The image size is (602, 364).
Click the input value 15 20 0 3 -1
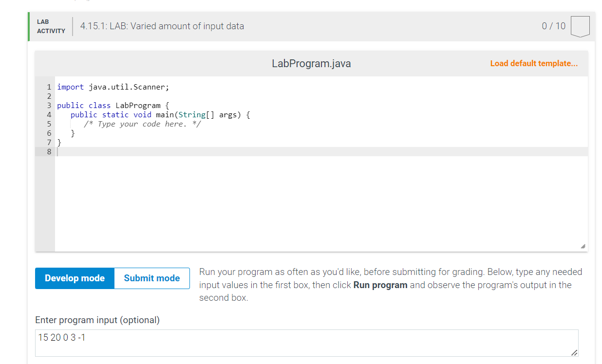coord(61,337)
